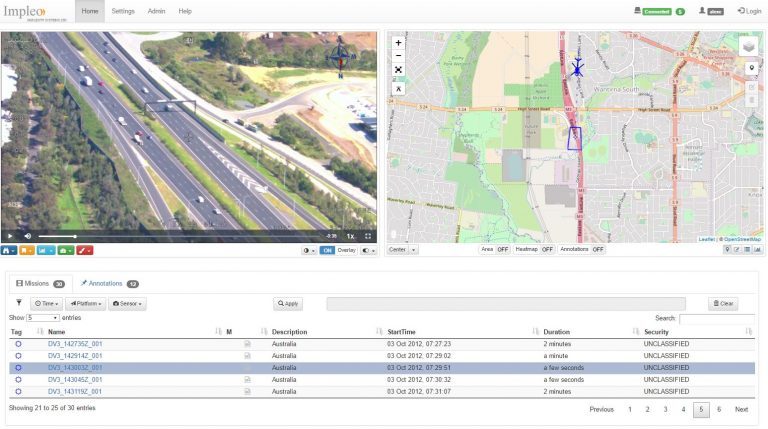Screen dimensions: 768x429
Task: Toggle the video Overlay ON switch
Action: point(328,250)
